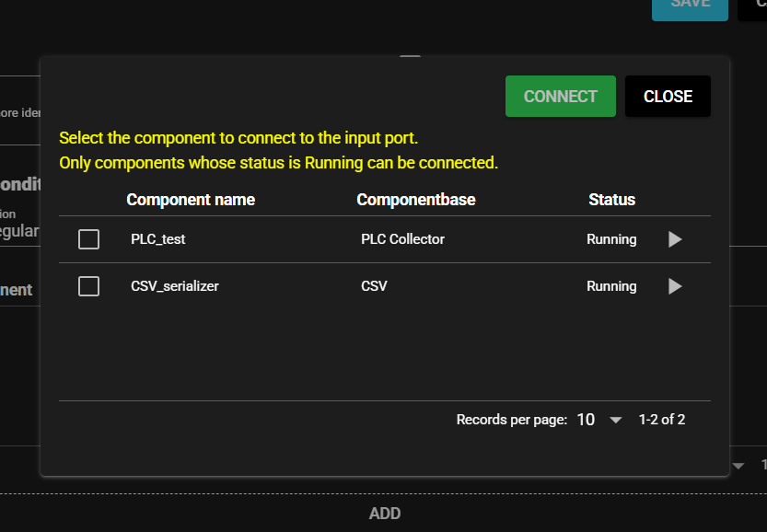The height and width of the screenshot is (532, 767).
Task: Select the PLC_test component name
Action: point(158,239)
